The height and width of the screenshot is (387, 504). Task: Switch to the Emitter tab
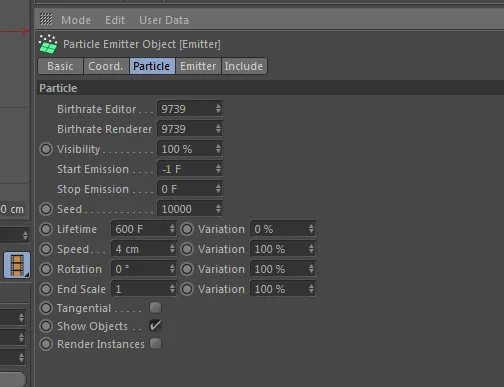click(x=198, y=66)
